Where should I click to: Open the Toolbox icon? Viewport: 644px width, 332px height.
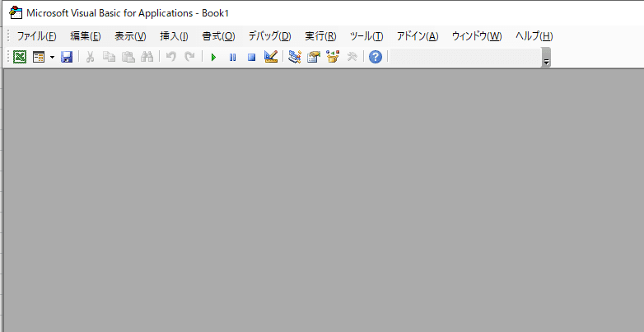tap(352, 57)
